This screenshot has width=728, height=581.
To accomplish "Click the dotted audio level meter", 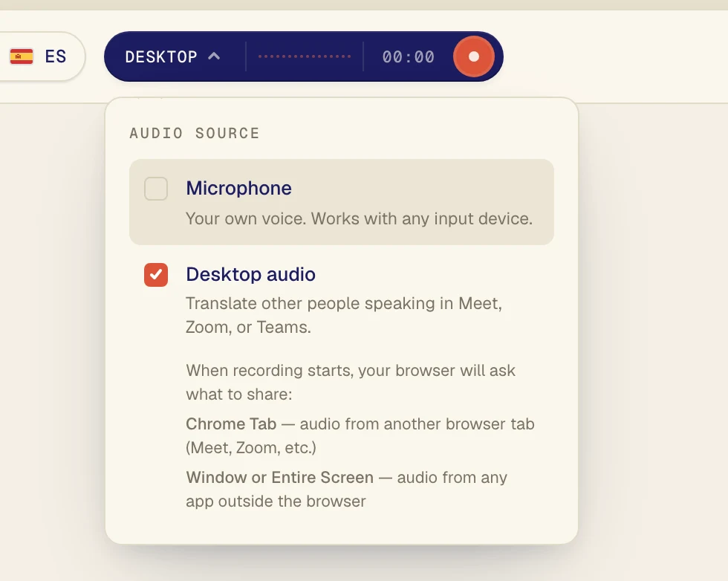I will pyautogui.click(x=305, y=56).
